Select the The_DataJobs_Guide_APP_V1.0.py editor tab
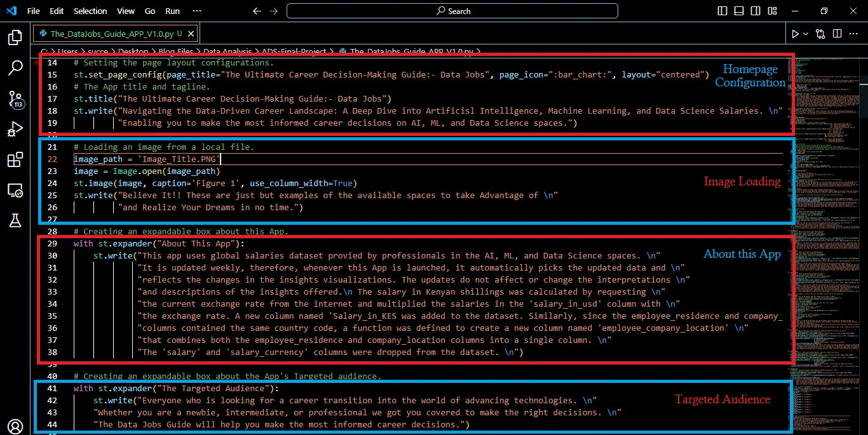The width and height of the screenshot is (868, 435). (x=116, y=34)
